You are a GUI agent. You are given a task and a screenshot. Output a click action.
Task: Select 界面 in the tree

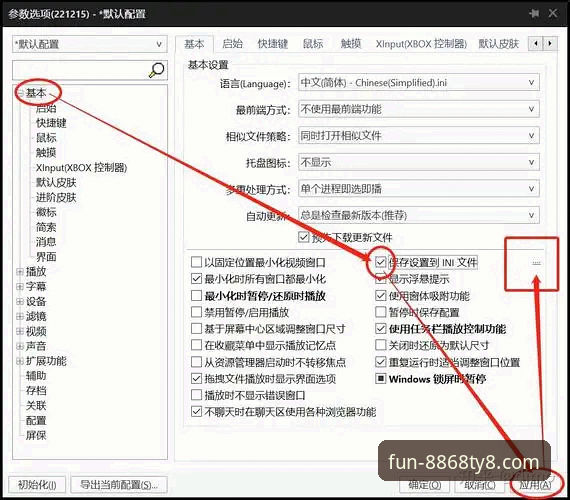coord(46,257)
